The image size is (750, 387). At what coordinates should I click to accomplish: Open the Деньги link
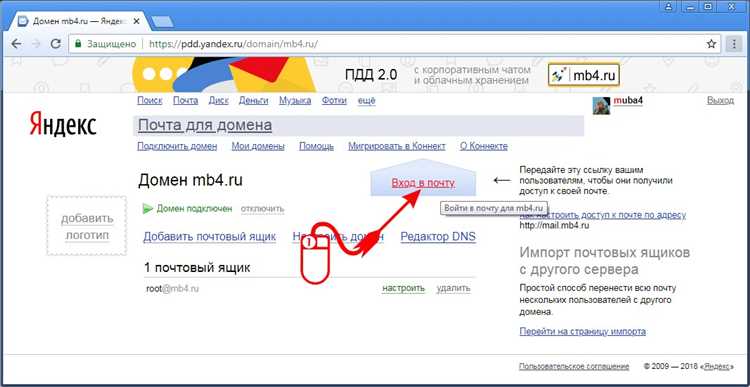pos(254,101)
